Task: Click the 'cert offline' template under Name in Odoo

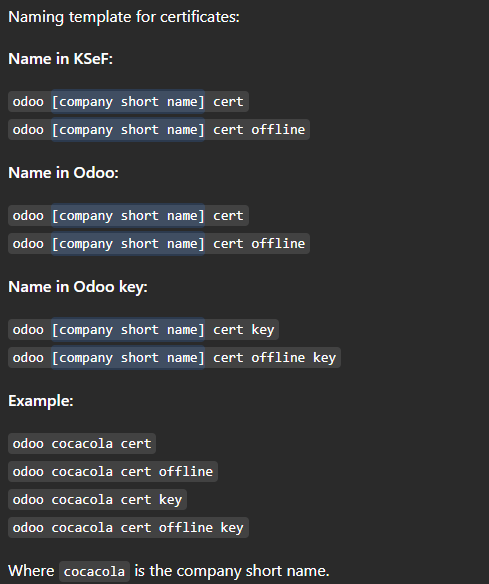Action: (159, 244)
